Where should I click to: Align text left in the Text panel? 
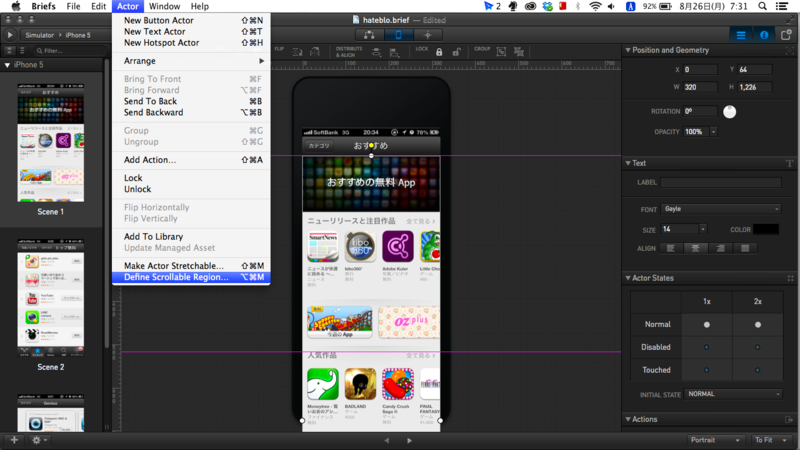point(671,248)
